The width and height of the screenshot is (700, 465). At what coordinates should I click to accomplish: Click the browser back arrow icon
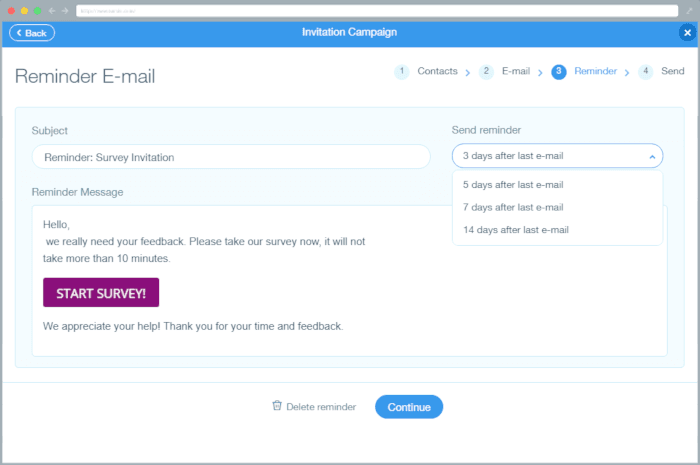pyautogui.click(x=51, y=10)
